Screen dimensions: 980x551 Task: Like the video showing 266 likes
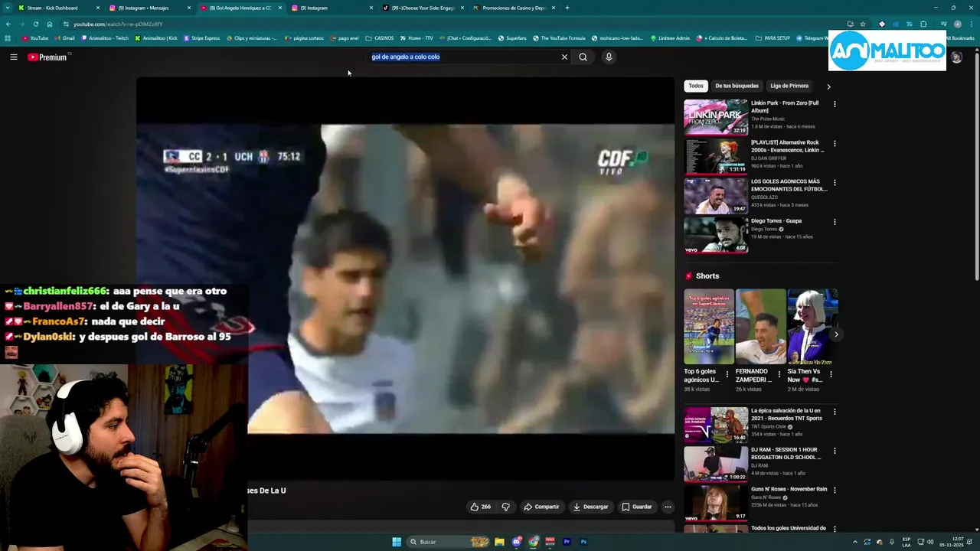click(480, 507)
